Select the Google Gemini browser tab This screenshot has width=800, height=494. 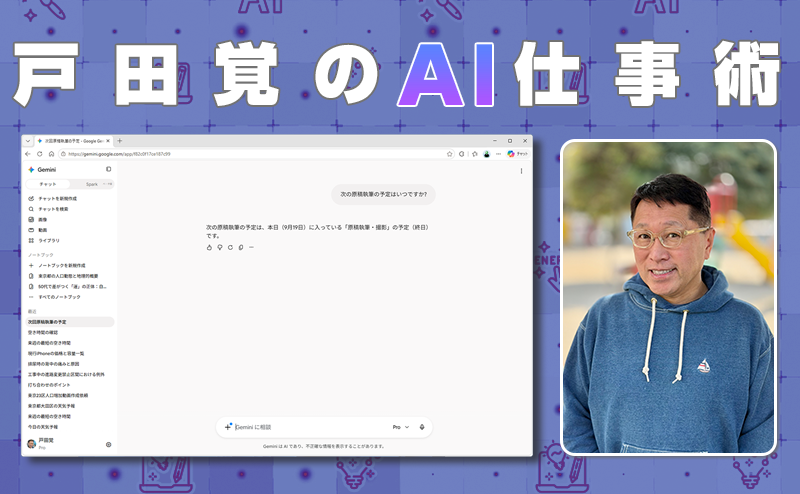[x=73, y=141]
